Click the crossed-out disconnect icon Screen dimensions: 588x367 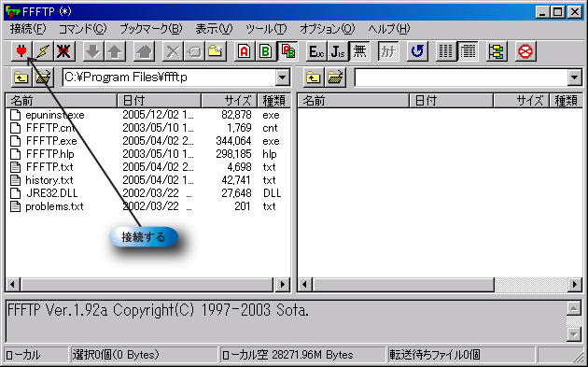(x=64, y=51)
